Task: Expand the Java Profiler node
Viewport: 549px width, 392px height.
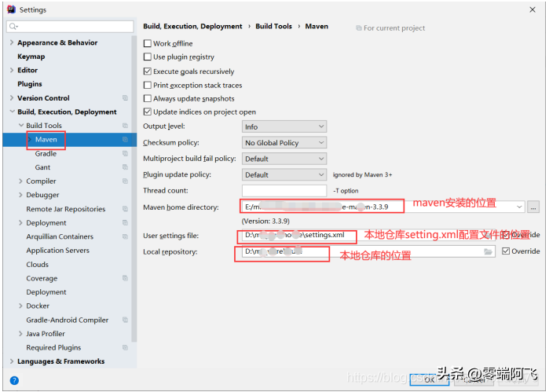Action: tap(20, 334)
